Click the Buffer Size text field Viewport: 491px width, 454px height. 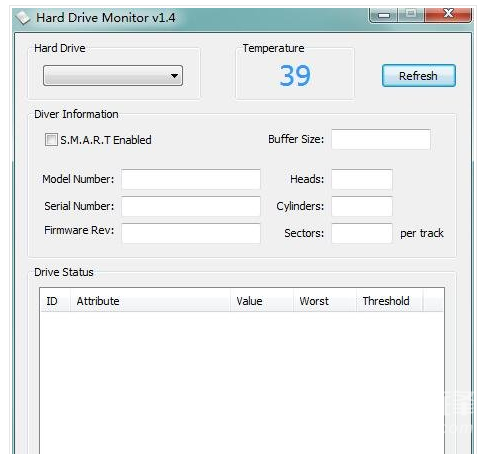381,139
